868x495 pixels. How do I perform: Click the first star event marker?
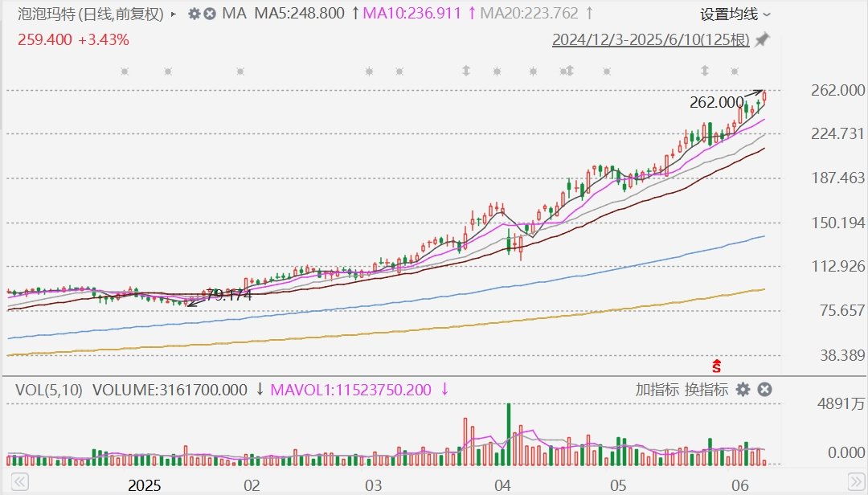click(125, 72)
